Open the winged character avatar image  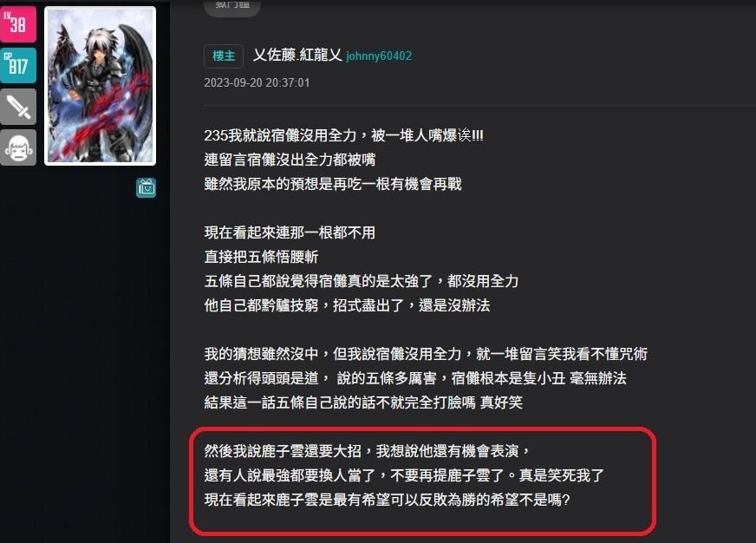point(101,86)
